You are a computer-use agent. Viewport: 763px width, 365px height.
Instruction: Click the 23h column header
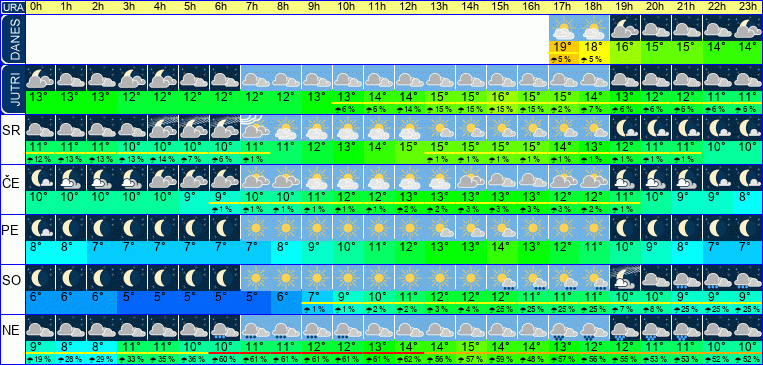(747, 7)
